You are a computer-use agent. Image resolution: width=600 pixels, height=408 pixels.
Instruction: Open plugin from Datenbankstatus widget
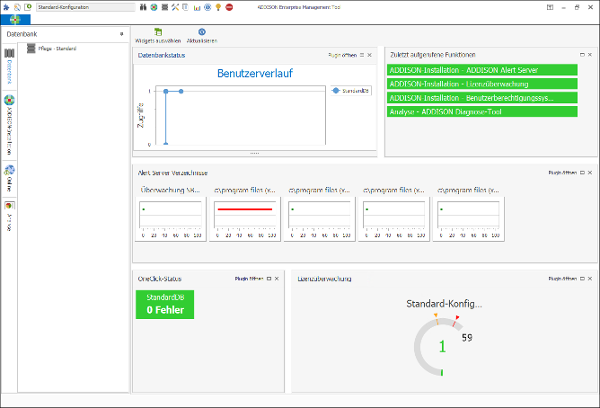pyautogui.click(x=342, y=55)
